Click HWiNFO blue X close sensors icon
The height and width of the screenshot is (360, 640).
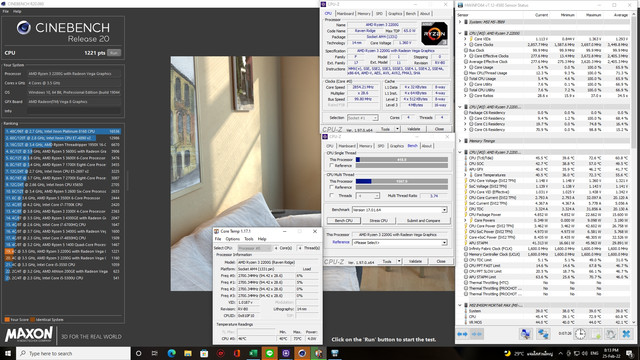pyautogui.click(x=626, y=334)
